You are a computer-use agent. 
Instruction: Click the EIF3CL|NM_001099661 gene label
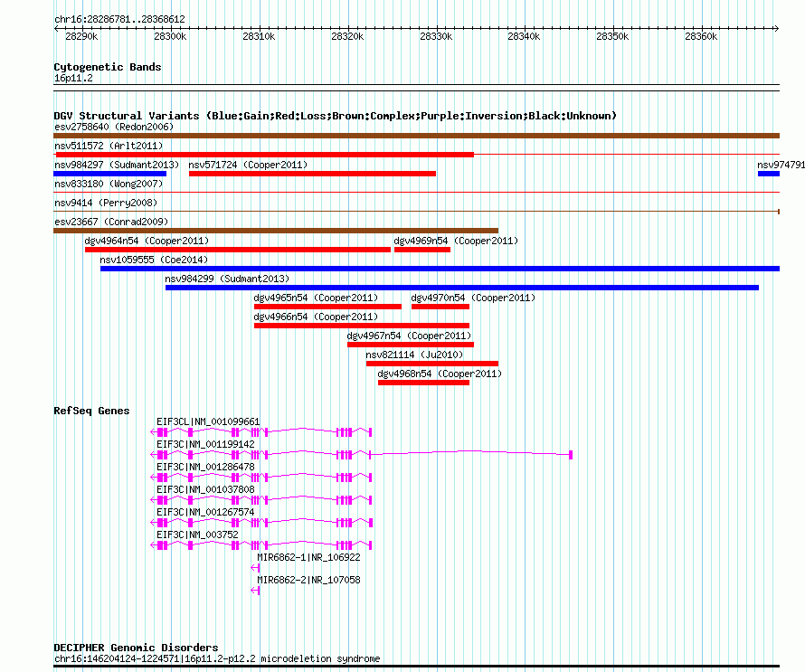point(208,421)
